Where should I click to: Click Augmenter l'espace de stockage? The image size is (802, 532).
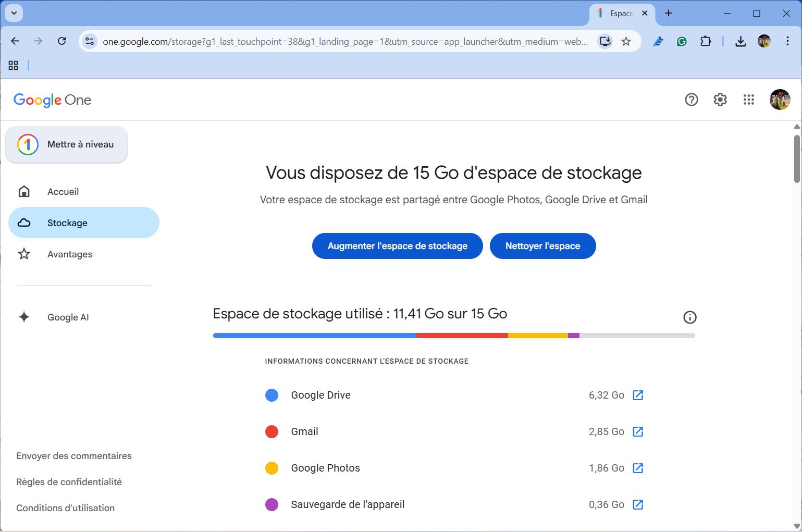click(x=397, y=245)
